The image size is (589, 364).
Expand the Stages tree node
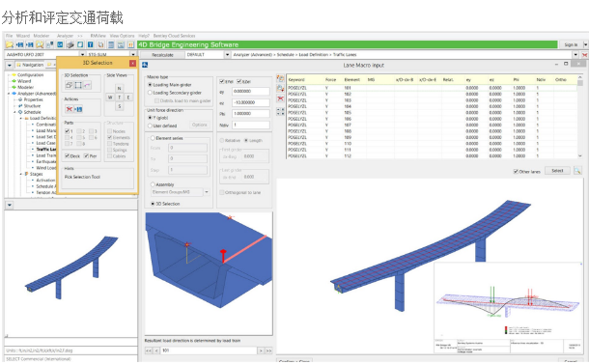pos(21,174)
